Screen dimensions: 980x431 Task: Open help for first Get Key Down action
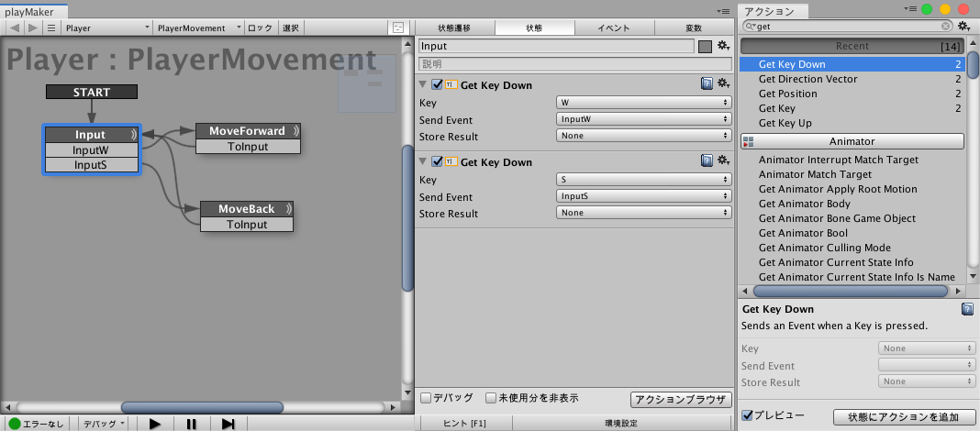707,83
